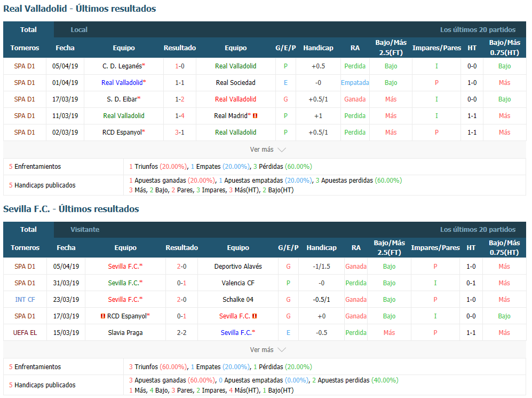Click the Handicap column header in Valladolid table
Viewport: 532px width, 398px height.
click(x=318, y=48)
